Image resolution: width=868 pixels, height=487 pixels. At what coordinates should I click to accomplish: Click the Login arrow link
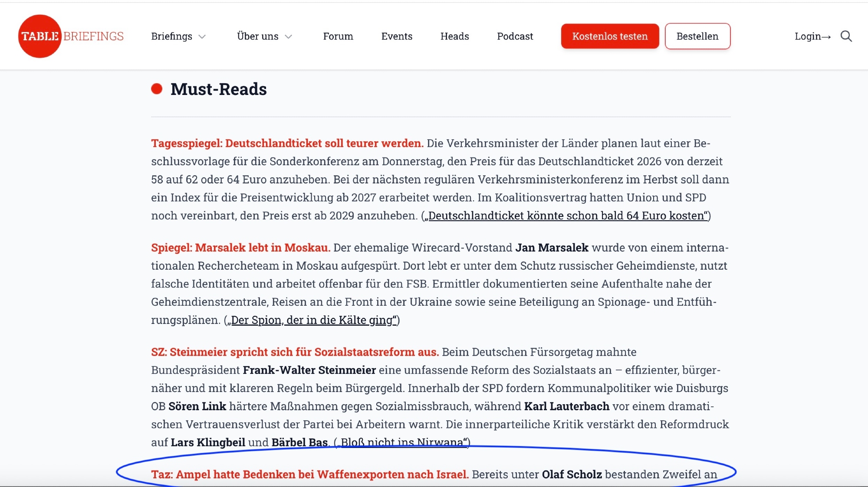click(x=812, y=36)
